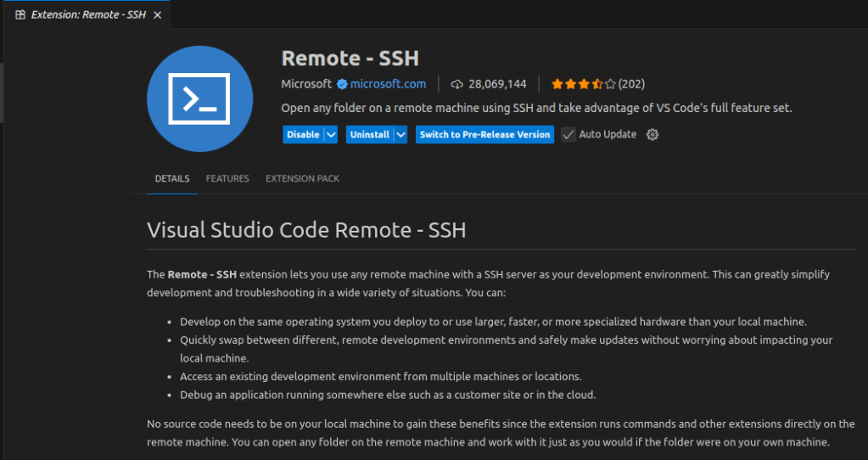Open the microsoft.com publisher link
The height and width of the screenshot is (460, 868).
tap(388, 84)
